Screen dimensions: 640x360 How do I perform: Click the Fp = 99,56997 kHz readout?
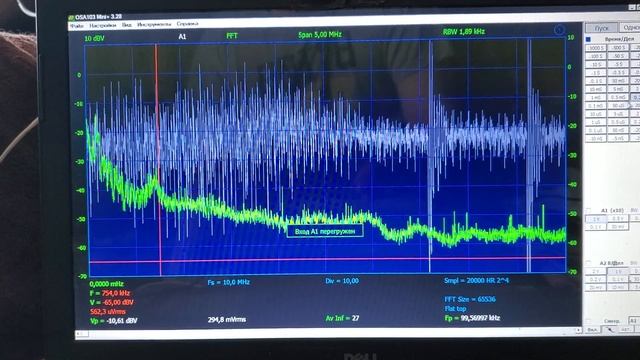(472, 318)
